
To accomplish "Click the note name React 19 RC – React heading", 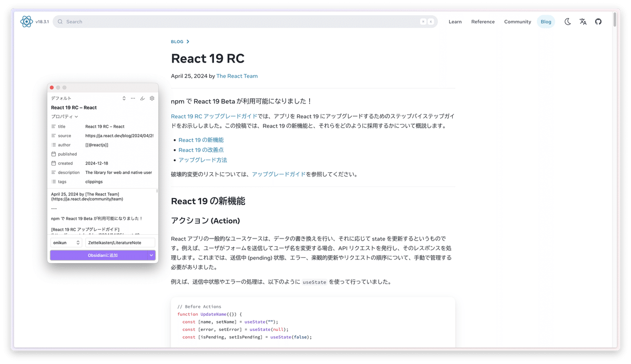I will coord(74,108).
